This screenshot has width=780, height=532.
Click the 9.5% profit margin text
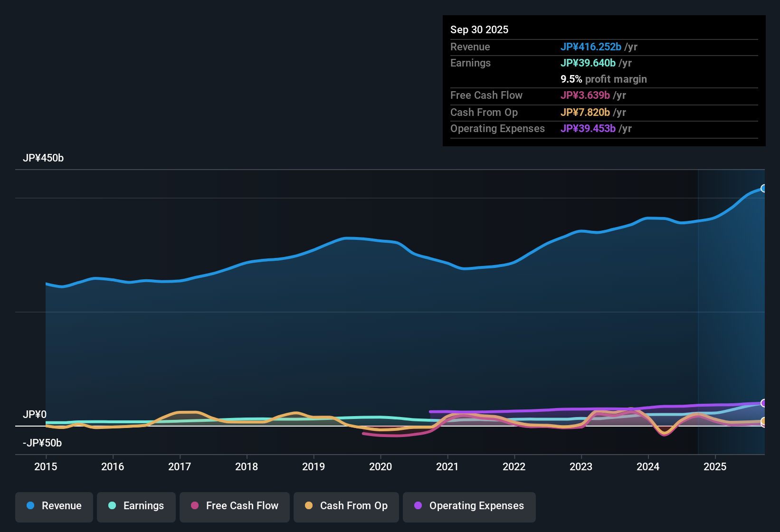(604, 79)
